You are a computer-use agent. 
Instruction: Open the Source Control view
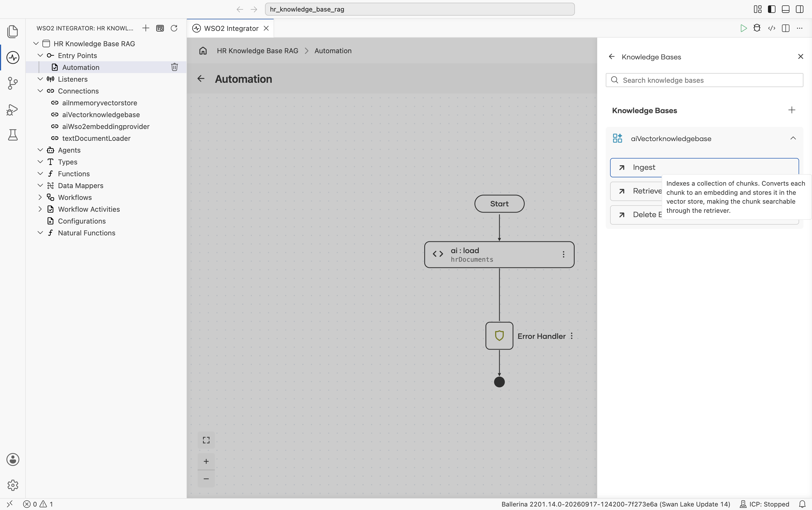coord(12,83)
